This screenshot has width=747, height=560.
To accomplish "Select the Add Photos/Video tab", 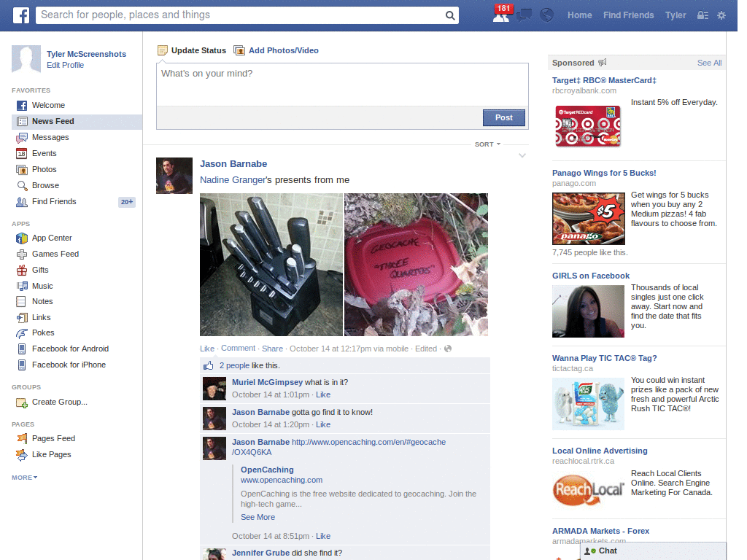I will tap(276, 50).
